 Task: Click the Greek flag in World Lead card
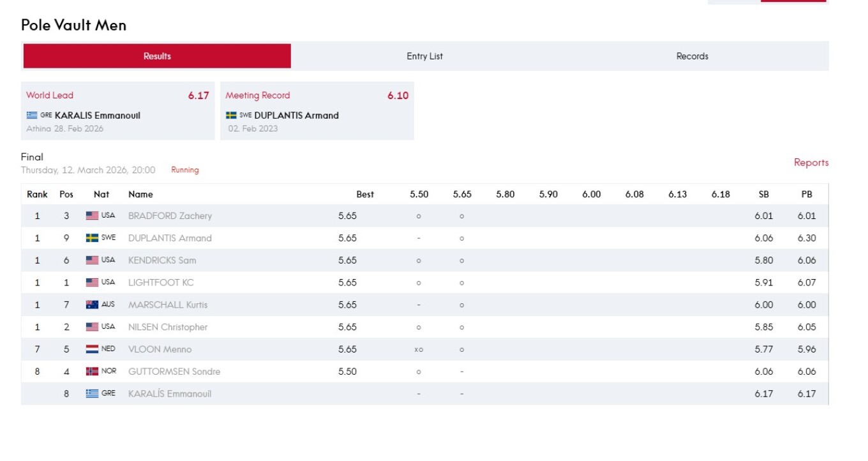[32, 116]
